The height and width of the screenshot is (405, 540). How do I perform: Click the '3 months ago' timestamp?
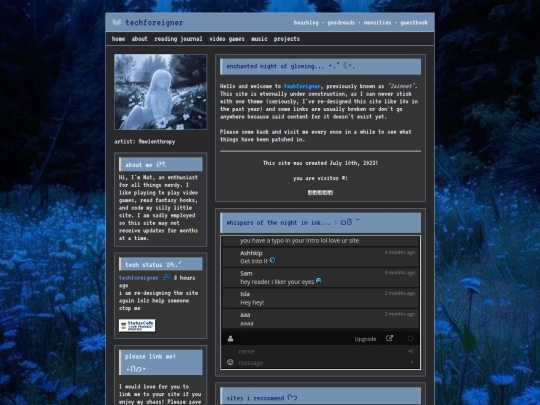click(x=399, y=273)
